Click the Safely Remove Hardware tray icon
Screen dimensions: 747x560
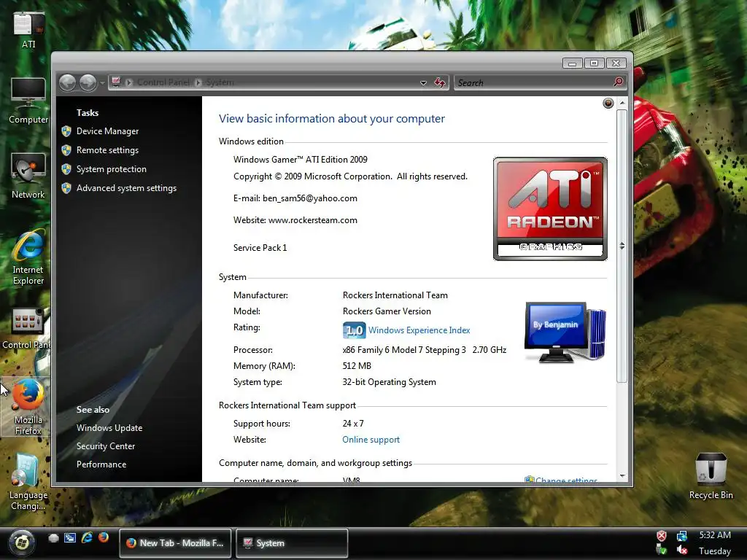[661, 550]
